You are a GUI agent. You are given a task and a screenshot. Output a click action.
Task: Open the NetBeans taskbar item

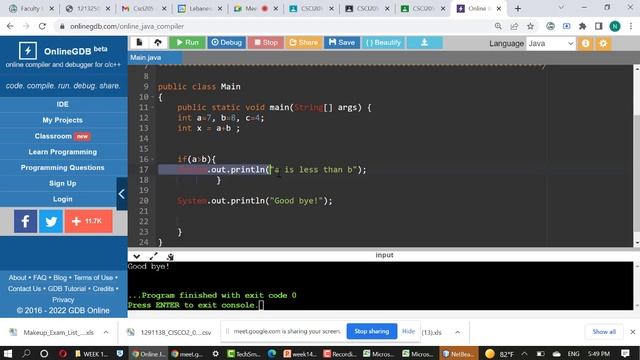click(x=458, y=353)
